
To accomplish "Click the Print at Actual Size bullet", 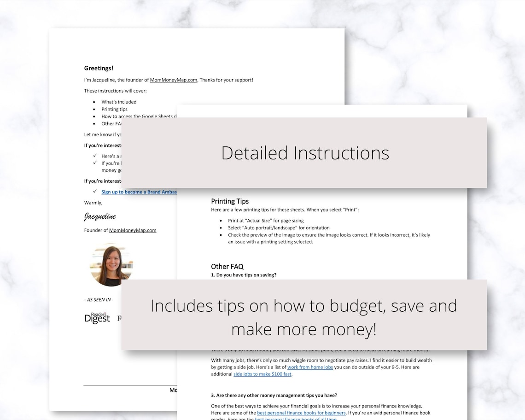I will coord(266,221).
